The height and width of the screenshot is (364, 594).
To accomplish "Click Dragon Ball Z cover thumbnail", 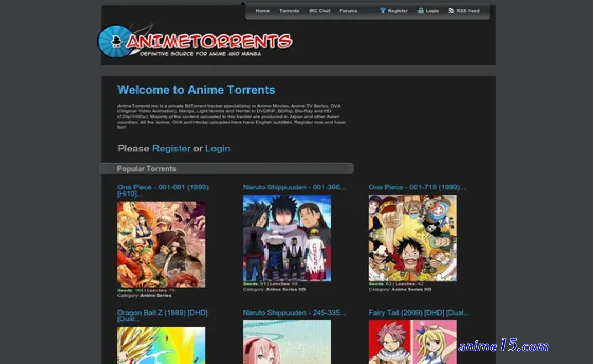I will pyautogui.click(x=161, y=345).
